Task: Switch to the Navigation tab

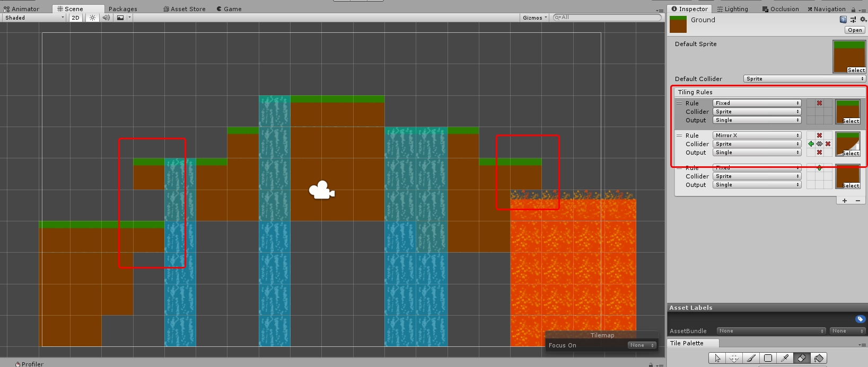Action: coord(826,9)
